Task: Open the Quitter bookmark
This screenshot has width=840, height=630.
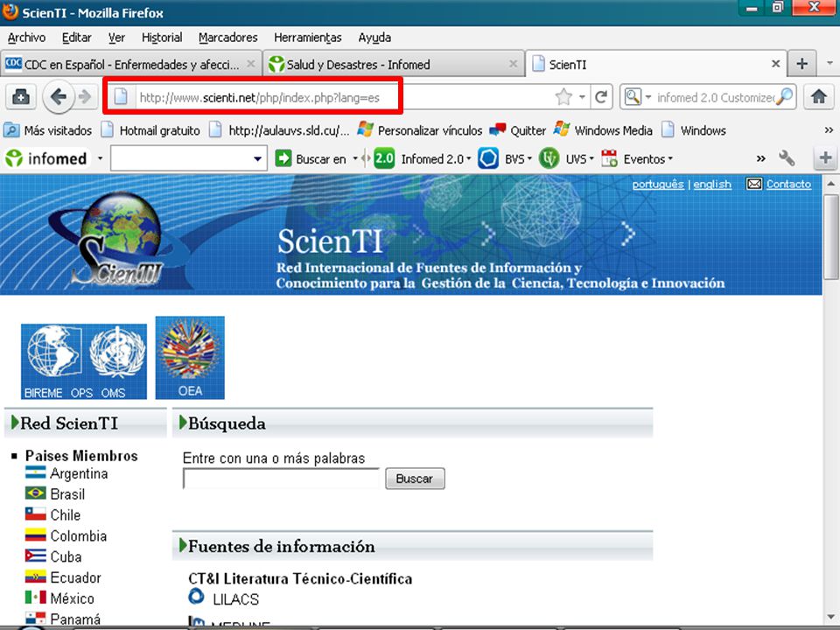Action: coord(517,130)
